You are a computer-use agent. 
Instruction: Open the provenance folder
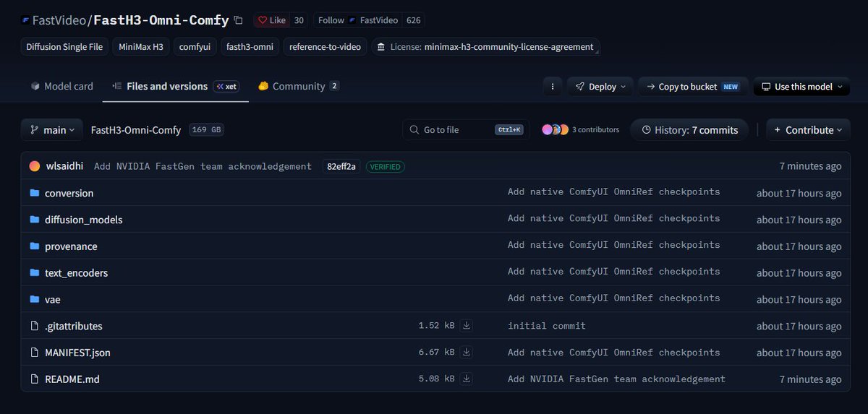[71, 246]
